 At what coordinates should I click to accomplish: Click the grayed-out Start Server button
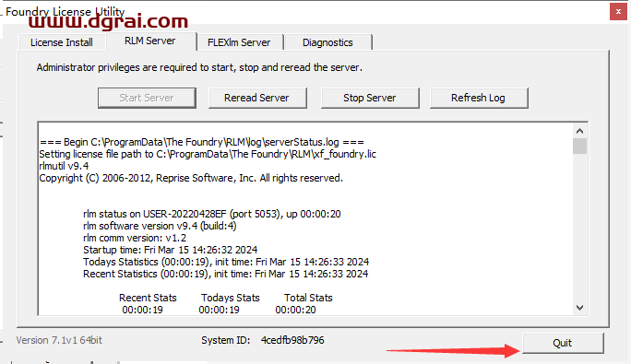pos(147,98)
